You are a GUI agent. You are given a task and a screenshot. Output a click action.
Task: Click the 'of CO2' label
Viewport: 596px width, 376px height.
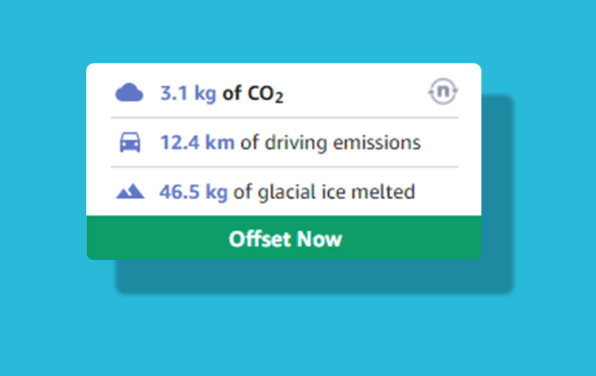coord(253,94)
